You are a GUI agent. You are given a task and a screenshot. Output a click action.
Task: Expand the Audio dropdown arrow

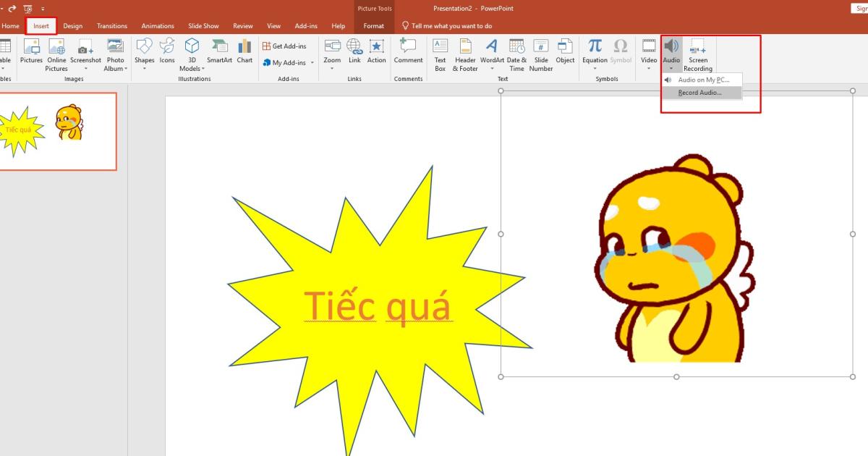point(671,69)
